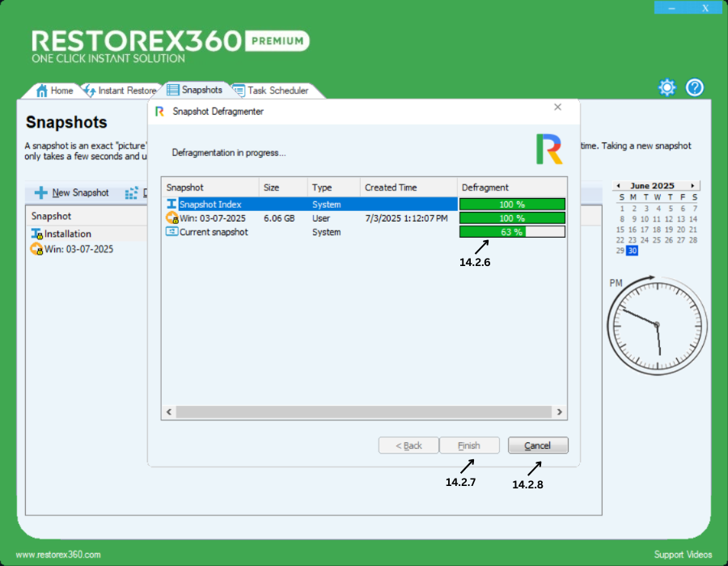Open the Instant Restore tab
This screenshot has height=566, width=728.
[120, 91]
